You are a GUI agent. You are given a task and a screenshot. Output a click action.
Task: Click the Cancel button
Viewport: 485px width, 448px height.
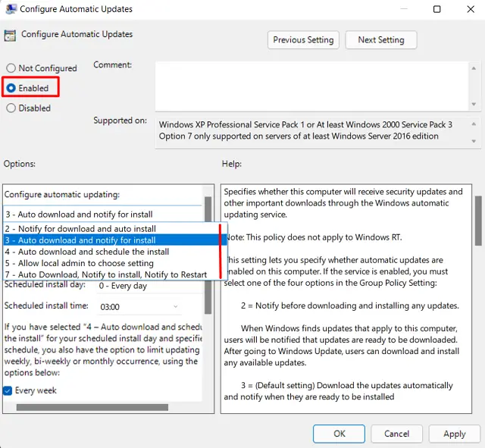coord(397,434)
